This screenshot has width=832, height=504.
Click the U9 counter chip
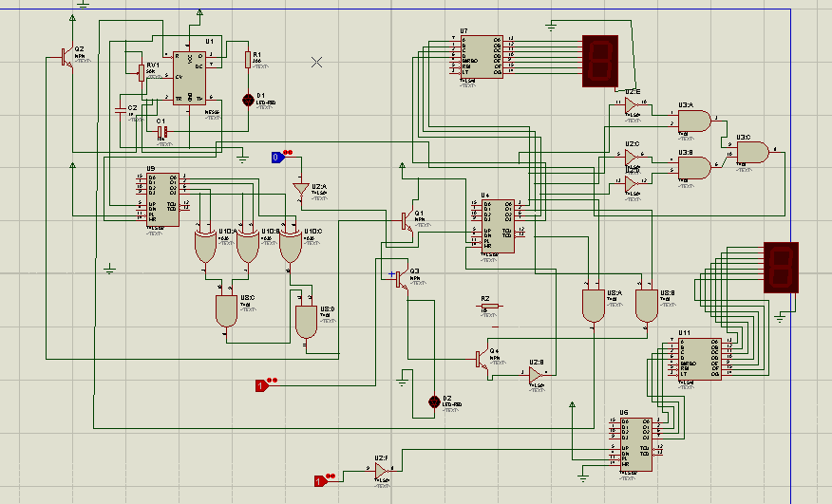pyautogui.click(x=162, y=199)
